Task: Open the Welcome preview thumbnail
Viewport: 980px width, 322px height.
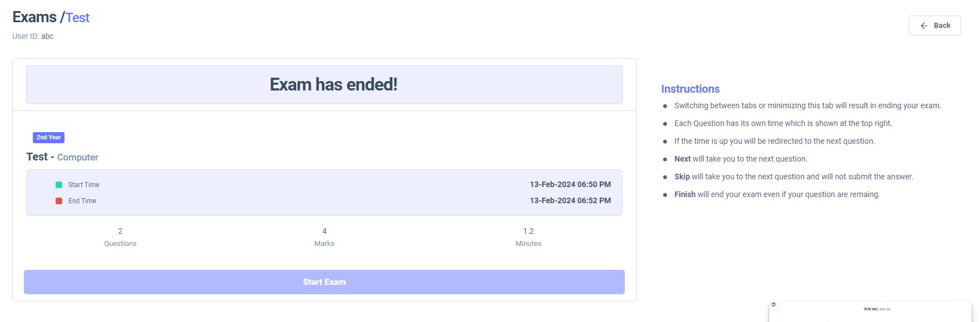Action: coord(870,312)
